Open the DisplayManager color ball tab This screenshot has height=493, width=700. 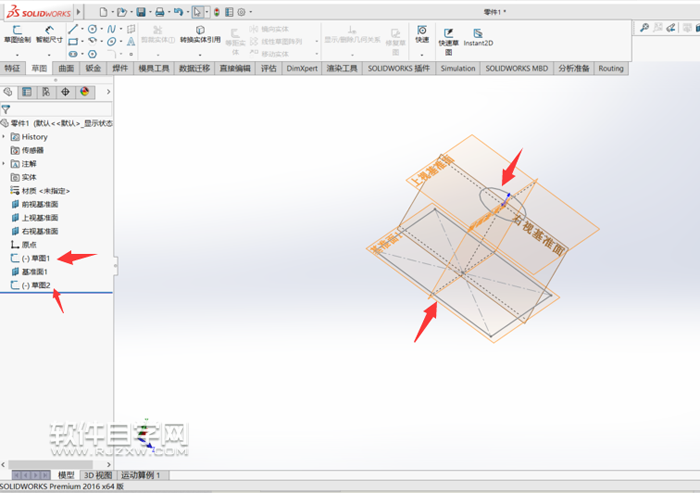[x=84, y=92]
